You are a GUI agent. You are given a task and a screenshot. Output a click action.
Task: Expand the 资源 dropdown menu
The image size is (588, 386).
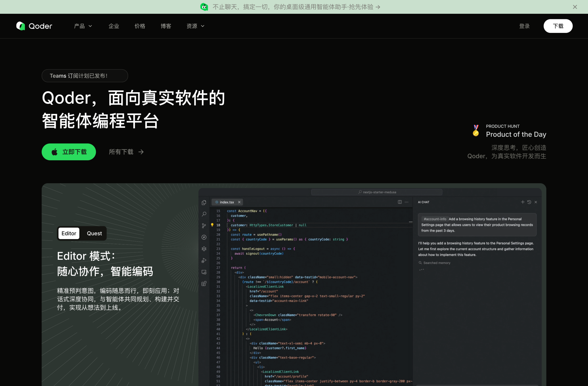tap(195, 26)
